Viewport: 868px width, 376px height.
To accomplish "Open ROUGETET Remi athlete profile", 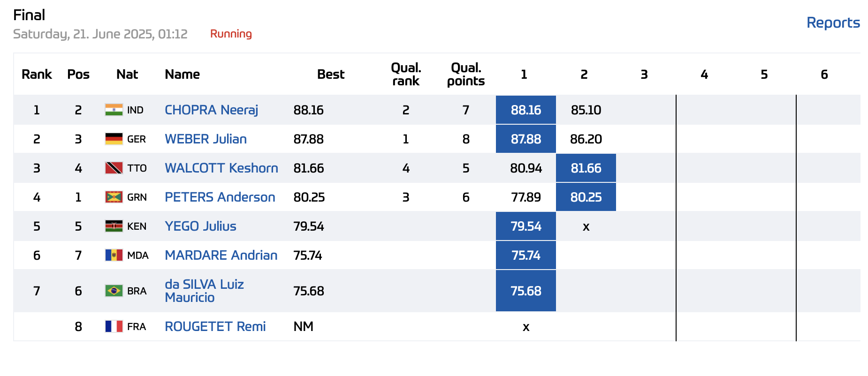I will click(x=215, y=326).
